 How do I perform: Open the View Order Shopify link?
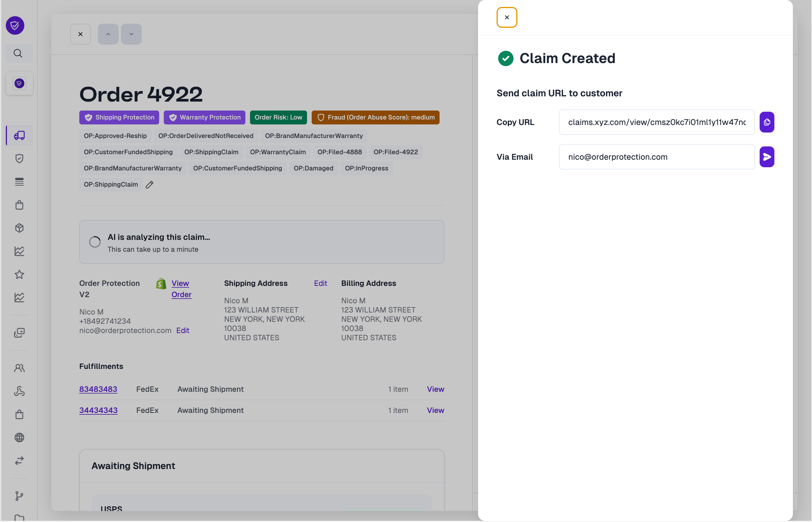click(x=181, y=289)
